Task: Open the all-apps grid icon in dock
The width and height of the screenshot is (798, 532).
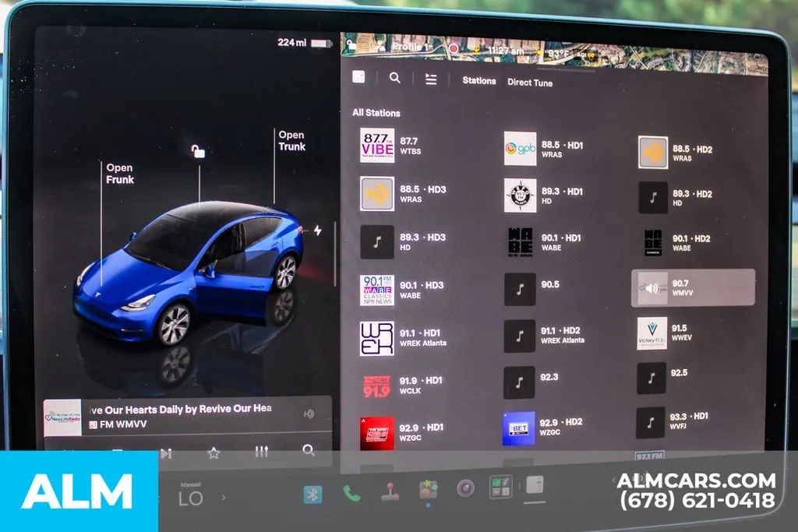Action: pos(501,486)
